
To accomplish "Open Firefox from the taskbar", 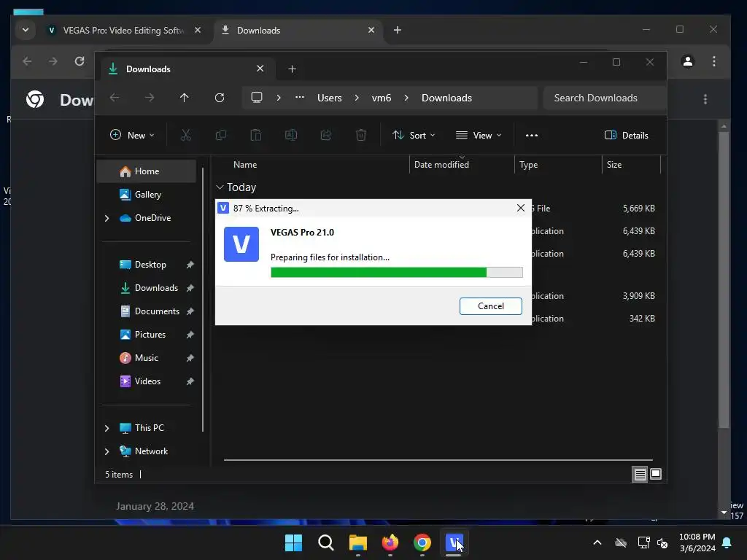I will 390,542.
